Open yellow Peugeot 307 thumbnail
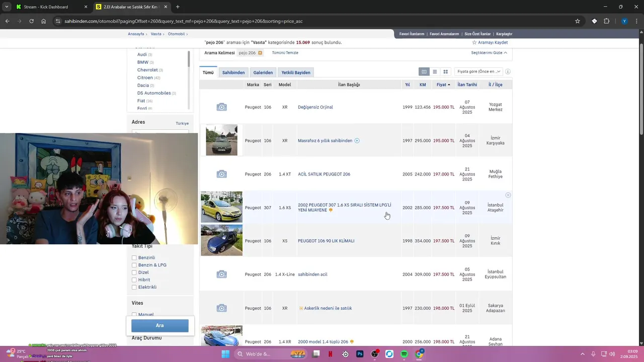644x362 pixels. pos(221,207)
